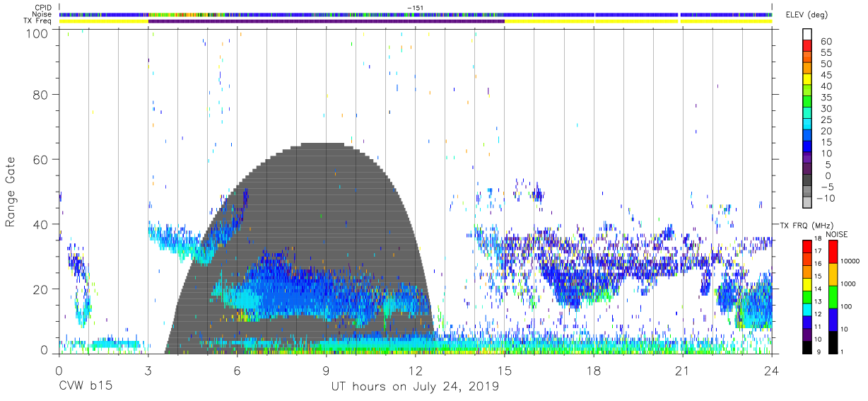Pick the red swatch in NOISE color bar
Image resolution: width=868 pixels, height=401 pixels.
click(x=833, y=252)
